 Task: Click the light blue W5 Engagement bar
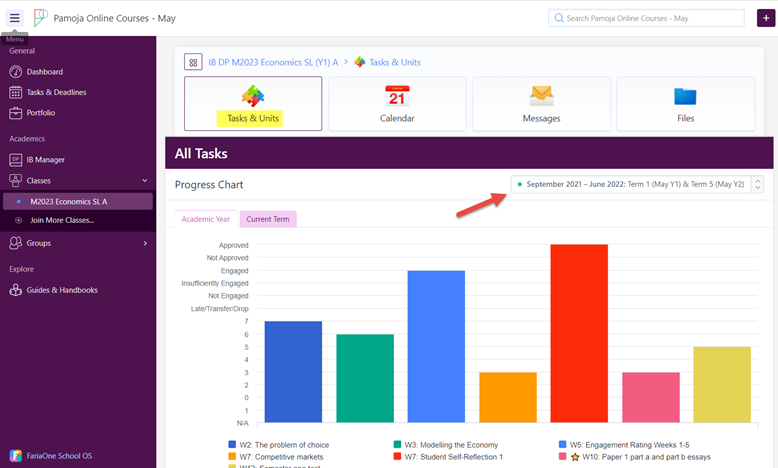pyautogui.click(x=436, y=346)
